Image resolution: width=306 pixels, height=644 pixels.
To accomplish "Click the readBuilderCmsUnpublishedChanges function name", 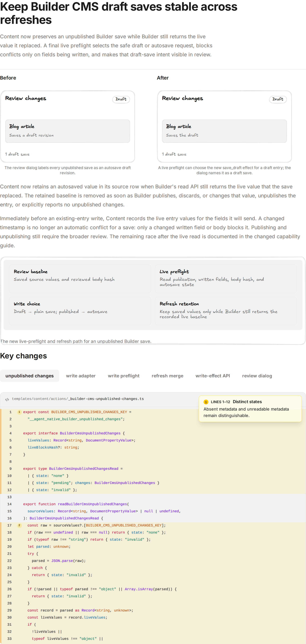I will pos(92,504).
